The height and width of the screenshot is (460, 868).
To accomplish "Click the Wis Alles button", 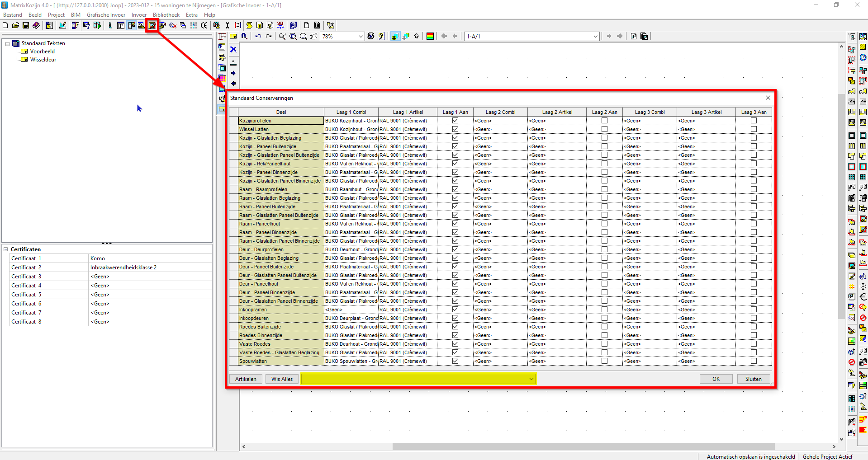I will [282, 379].
